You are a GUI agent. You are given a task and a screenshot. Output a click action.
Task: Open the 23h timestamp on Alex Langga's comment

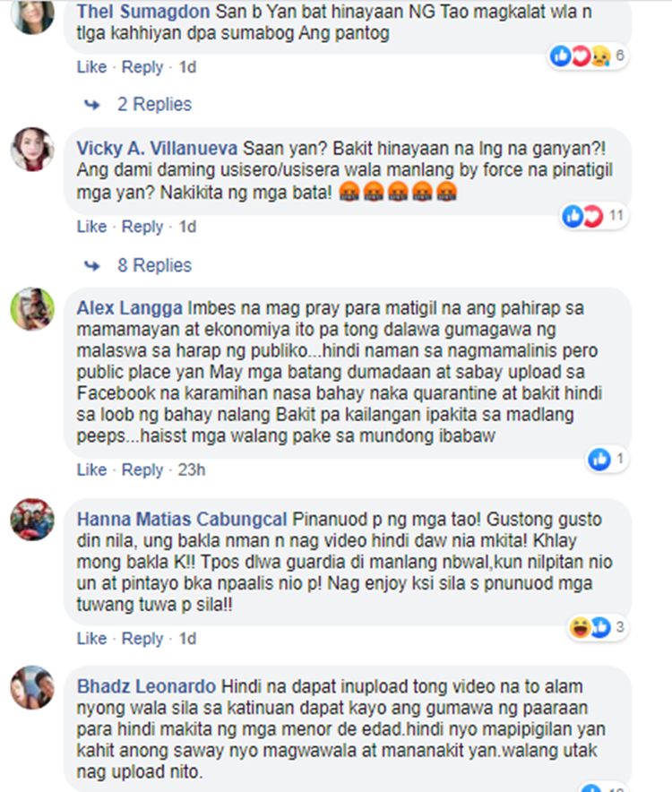192,469
